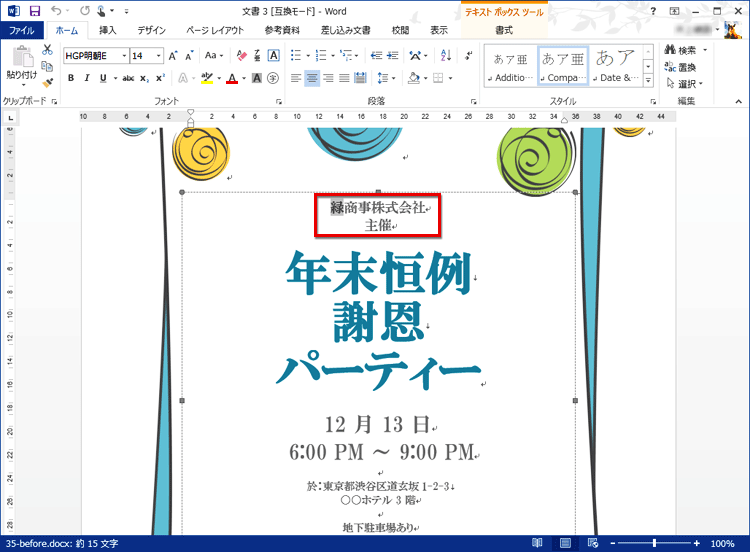The image size is (750, 552).
Task: Click the Save icon in quick access toolbar
Action: (34, 11)
